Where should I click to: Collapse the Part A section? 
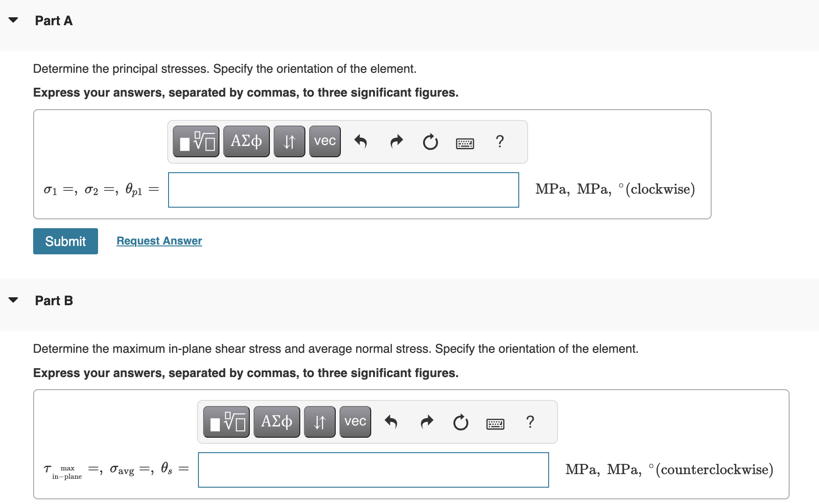coord(13,20)
